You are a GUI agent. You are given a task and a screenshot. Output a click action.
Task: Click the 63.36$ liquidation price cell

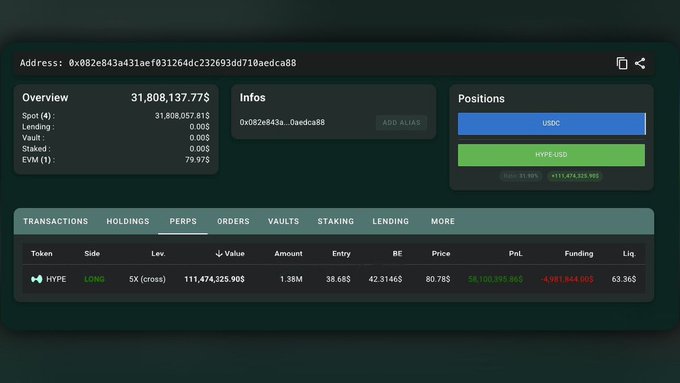[624, 279]
